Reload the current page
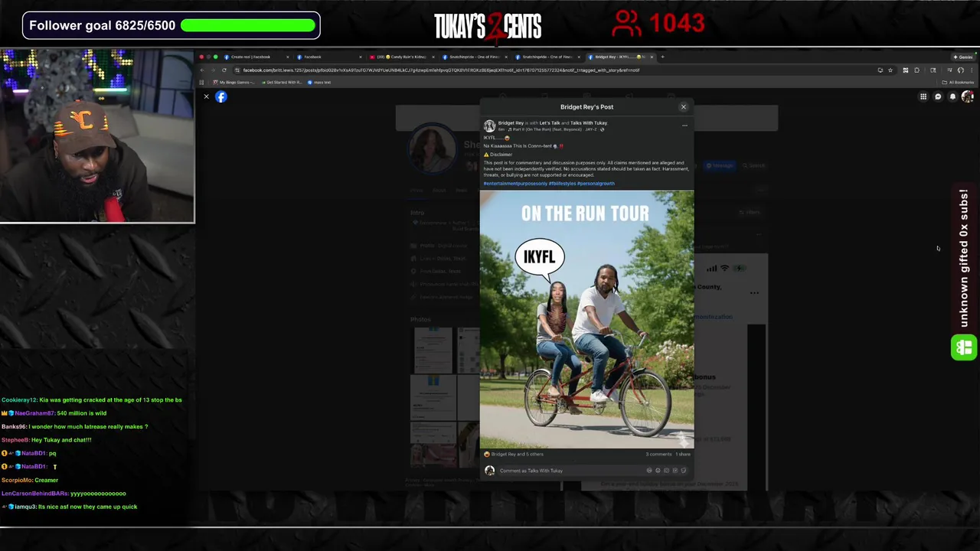 coord(224,70)
